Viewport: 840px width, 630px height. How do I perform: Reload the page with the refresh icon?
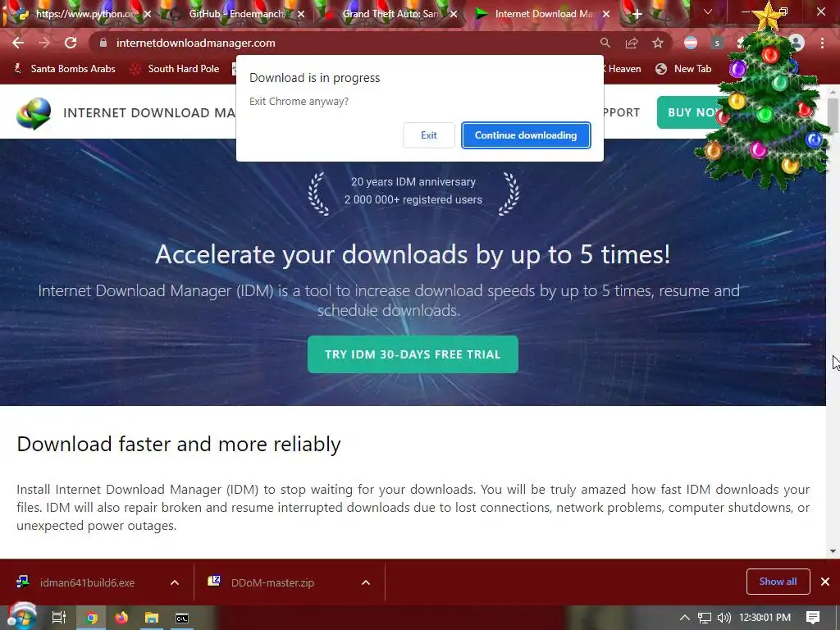click(71, 43)
